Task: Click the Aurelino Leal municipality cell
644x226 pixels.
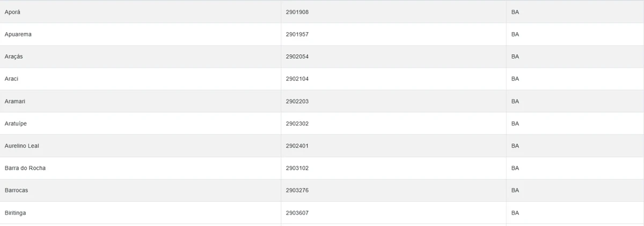Action: click(x=22, y=146)
